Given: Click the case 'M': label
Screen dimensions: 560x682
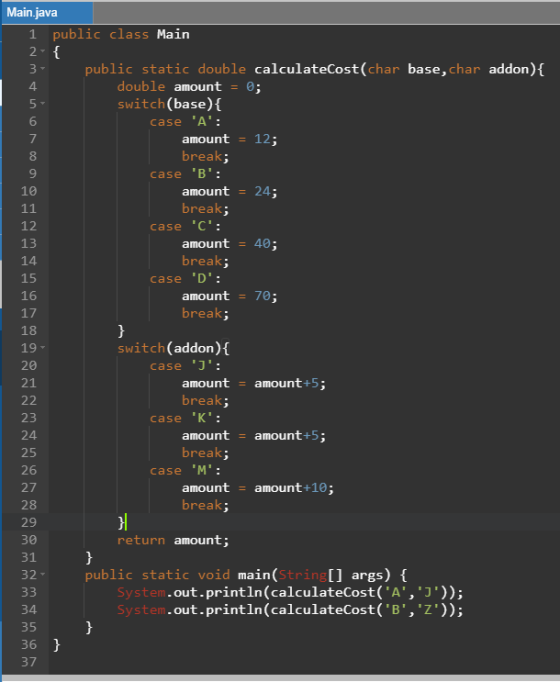Looking at the screenshot, I should [185, 470].
